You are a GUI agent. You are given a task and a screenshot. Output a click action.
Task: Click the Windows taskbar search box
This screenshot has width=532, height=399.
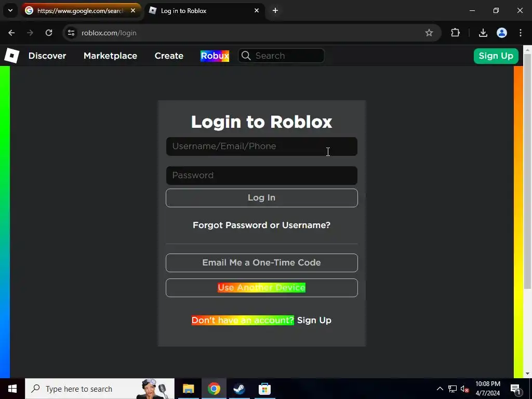click(x=100, y=389)
